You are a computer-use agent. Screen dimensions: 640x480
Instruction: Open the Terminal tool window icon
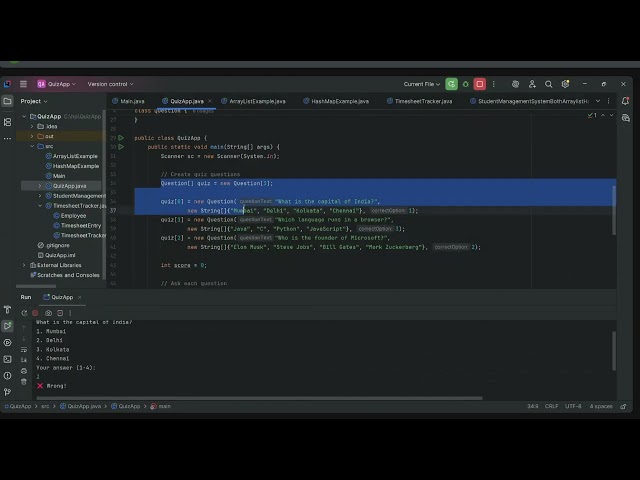7,359
